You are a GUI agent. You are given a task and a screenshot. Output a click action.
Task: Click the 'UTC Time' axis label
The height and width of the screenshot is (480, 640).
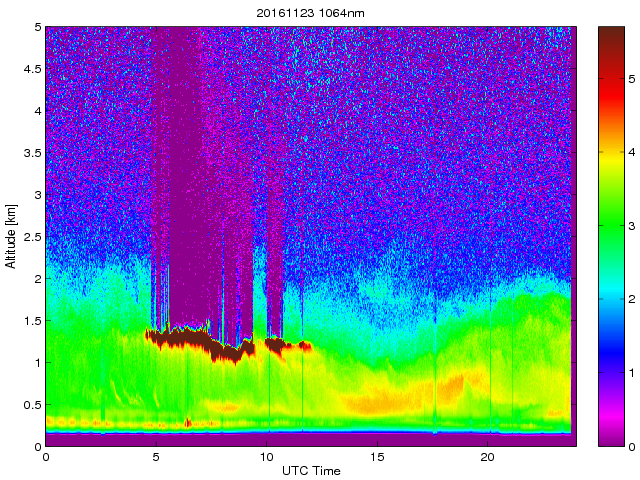(311, 471)
